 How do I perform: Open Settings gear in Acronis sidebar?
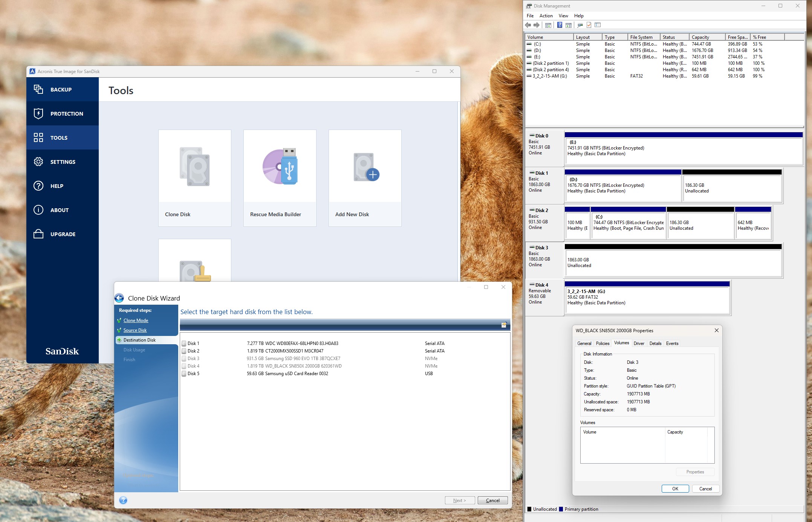pyautogui.click(x=63, y=162)
